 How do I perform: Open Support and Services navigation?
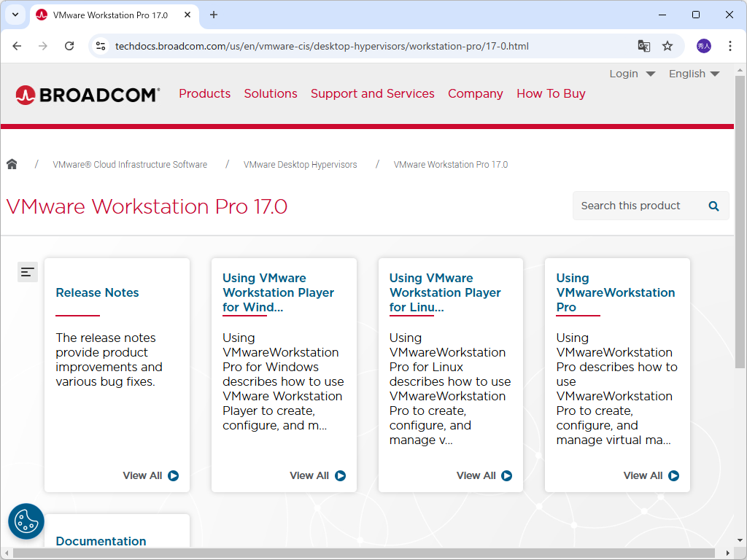click(372, 93)
